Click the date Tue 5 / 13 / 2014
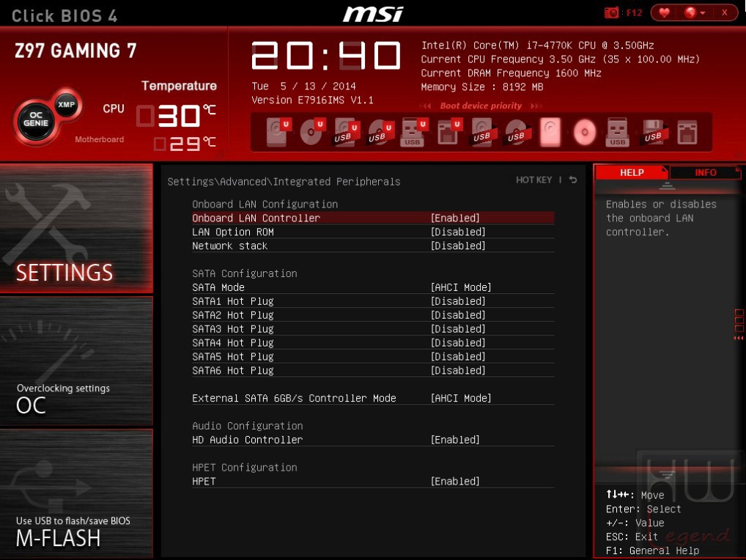746x560 pixels. 303,86
